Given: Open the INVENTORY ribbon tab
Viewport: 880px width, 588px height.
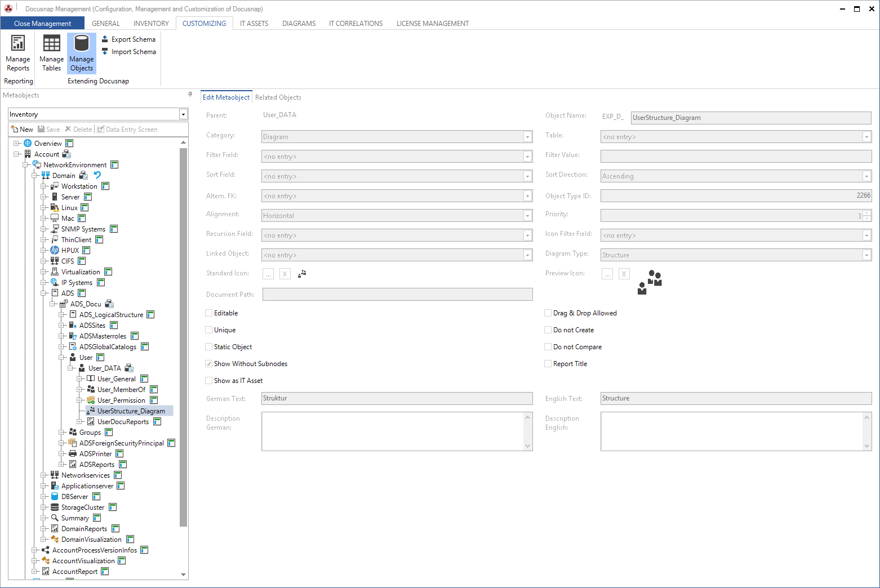Looking at the screenshot, I should (151, 24).
